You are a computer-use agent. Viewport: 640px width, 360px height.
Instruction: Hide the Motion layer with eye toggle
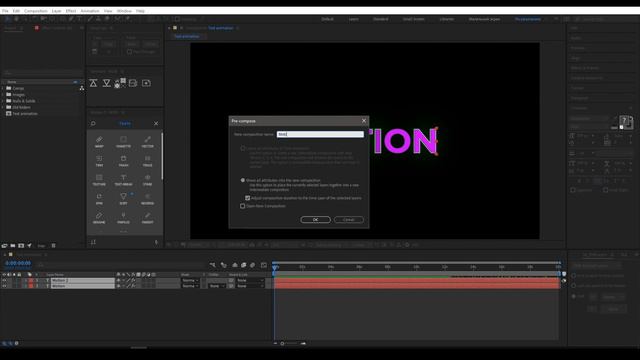4,286
